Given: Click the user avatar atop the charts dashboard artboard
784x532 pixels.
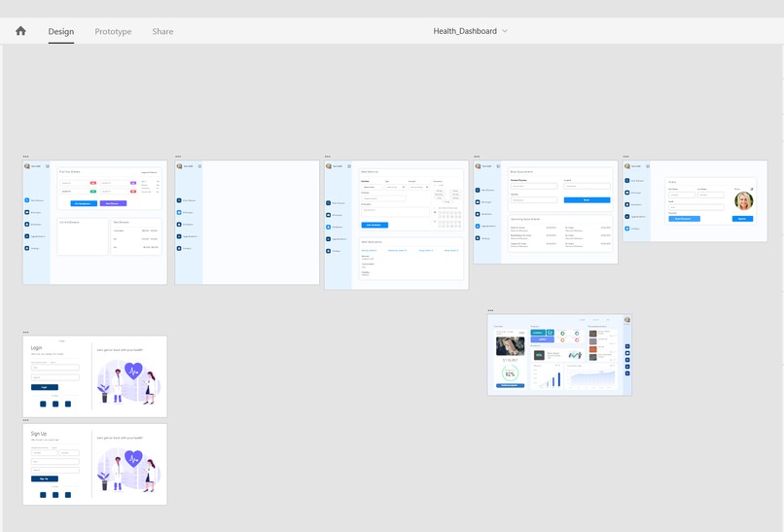Looking at the screenshot, I should 627,320.
